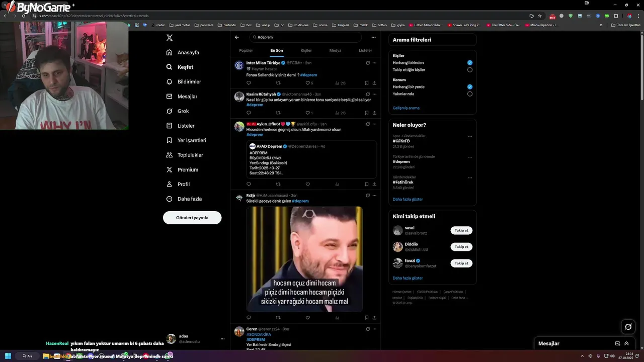Switch to En Son tab
This screenshot has width=644, height=362.
tap(277, 51)
